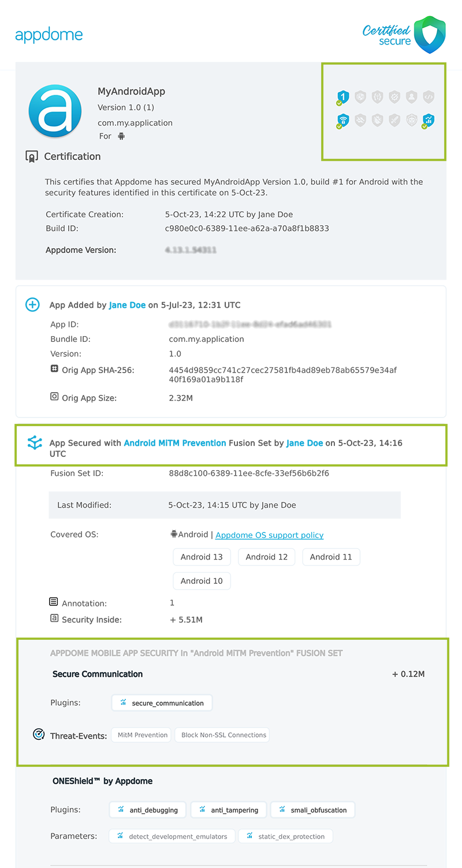This screenshot has height=868, width=462.
Task: Click the static_dex_protection parameter chip
Action: click(x=285, y=836)
